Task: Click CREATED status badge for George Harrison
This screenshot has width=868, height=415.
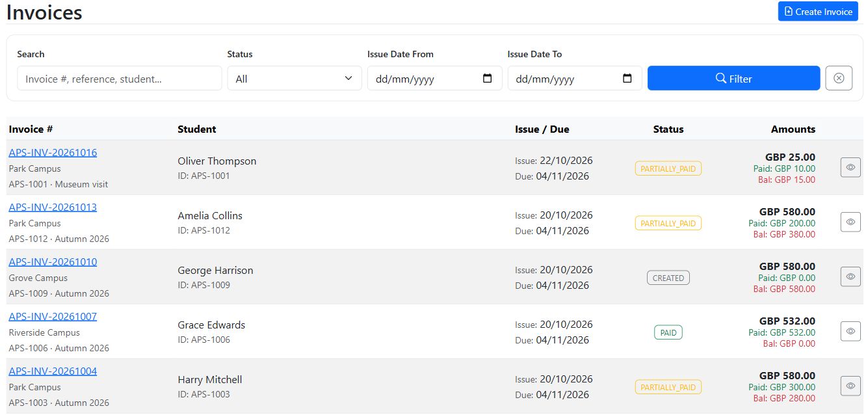Action: coord(668,278)
